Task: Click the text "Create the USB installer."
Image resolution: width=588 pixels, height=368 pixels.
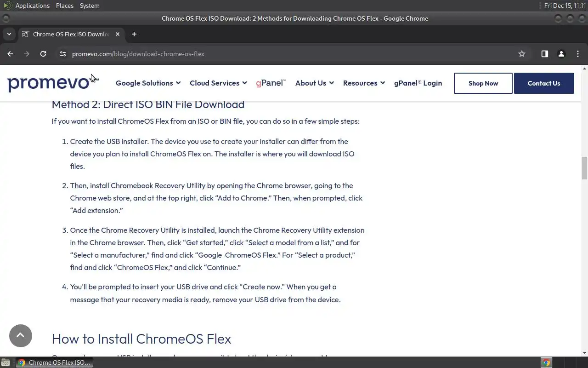Action: (x=109, y=142)
